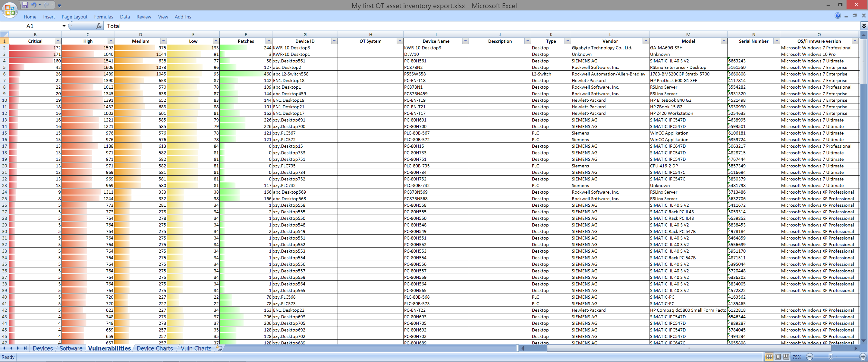Select column G header
This screenshot has width=868, height=362.
point(305,34)
